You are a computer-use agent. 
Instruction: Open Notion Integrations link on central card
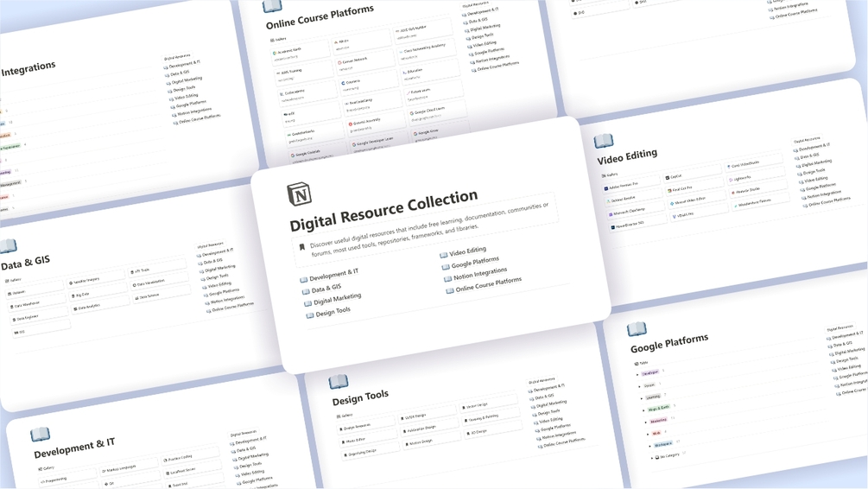click(x=480, y=274)
